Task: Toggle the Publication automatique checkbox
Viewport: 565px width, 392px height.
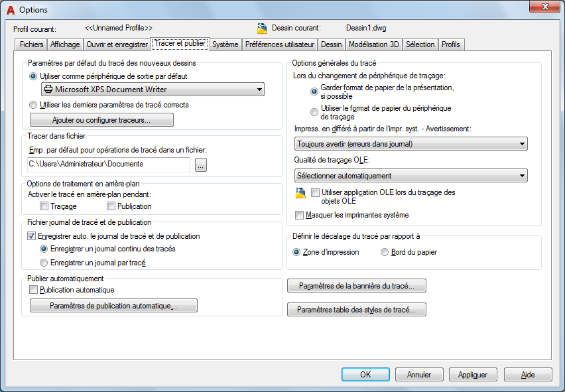Action: 33,290
